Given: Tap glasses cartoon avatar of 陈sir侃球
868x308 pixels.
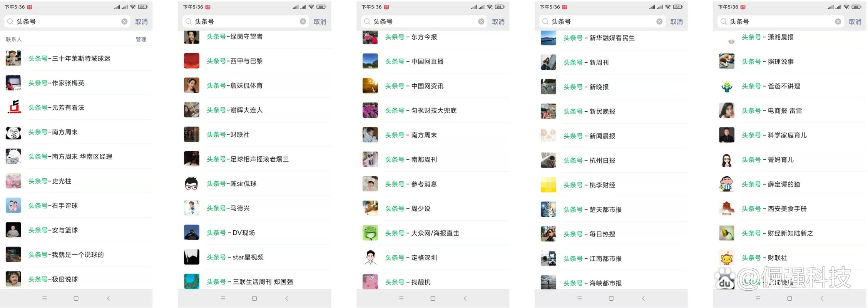Looking at the screenshot, I should pos(192,184).
